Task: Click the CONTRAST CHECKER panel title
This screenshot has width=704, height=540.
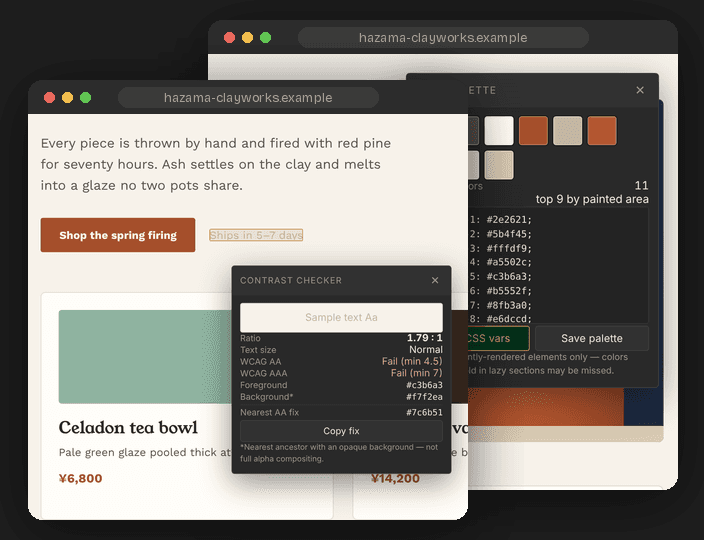Action: (291, 281)
